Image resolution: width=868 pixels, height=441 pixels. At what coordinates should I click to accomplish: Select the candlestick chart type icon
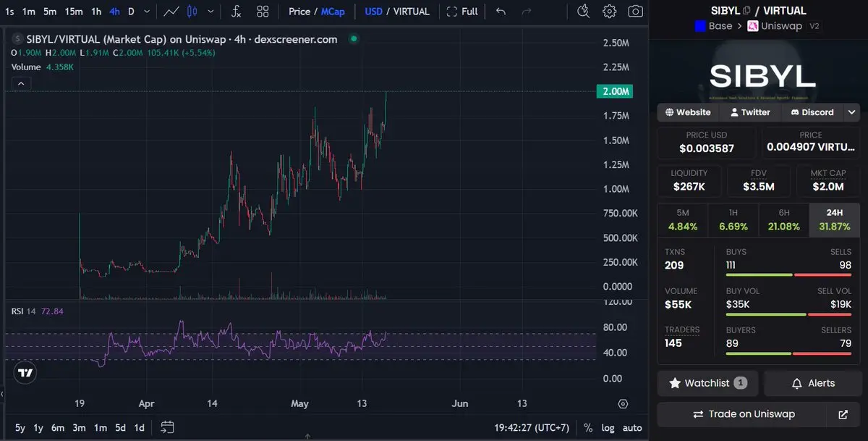point(192,12)
